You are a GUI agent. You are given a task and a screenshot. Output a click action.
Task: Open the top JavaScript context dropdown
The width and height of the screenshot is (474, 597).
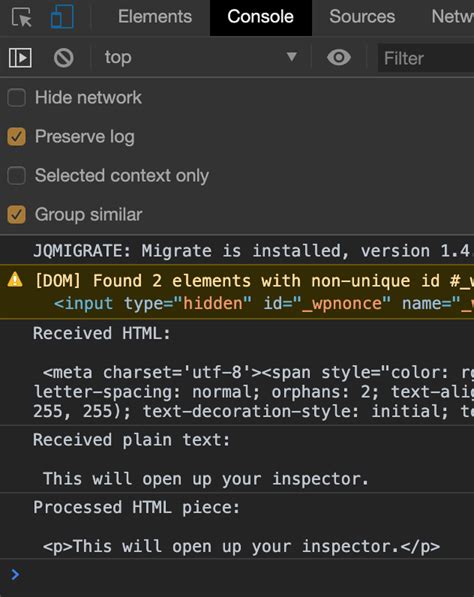201,58
